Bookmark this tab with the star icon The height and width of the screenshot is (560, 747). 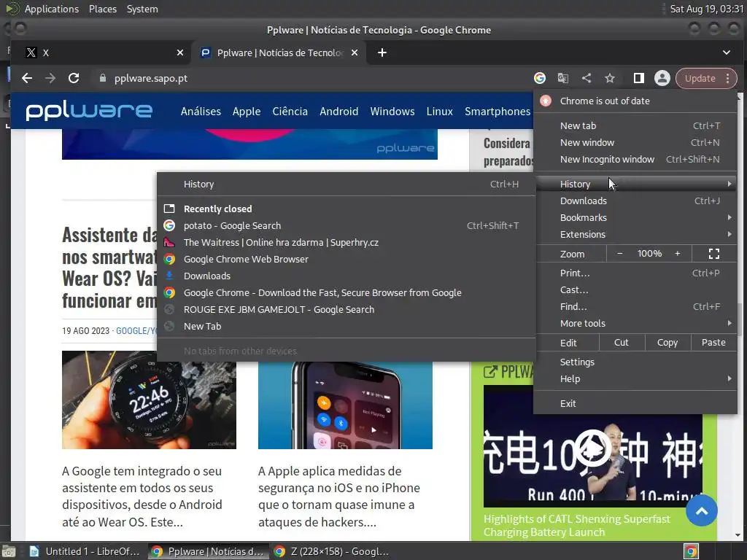point(610,78)
